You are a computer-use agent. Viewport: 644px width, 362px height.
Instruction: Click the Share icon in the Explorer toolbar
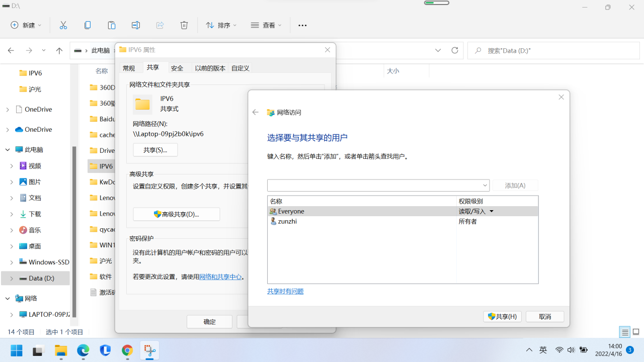pyautogui.click(x=159, y=25)
